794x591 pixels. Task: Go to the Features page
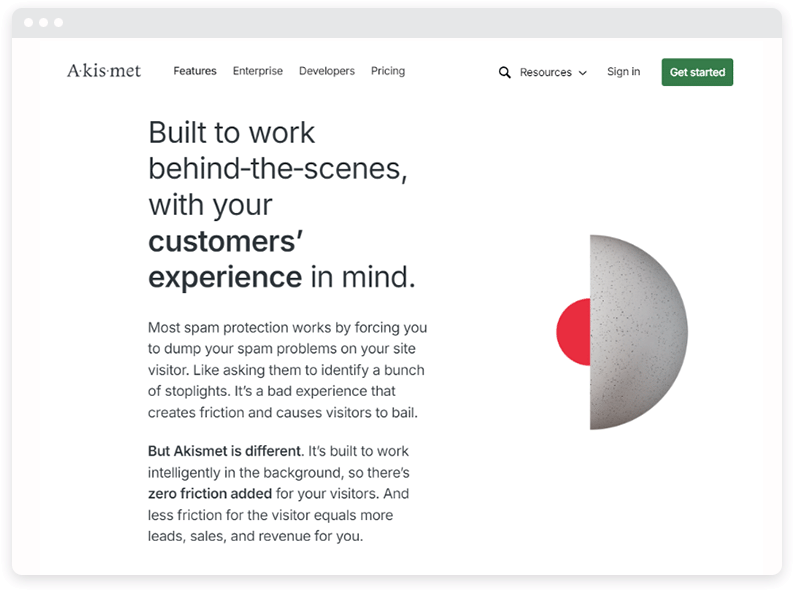(195, 71)
